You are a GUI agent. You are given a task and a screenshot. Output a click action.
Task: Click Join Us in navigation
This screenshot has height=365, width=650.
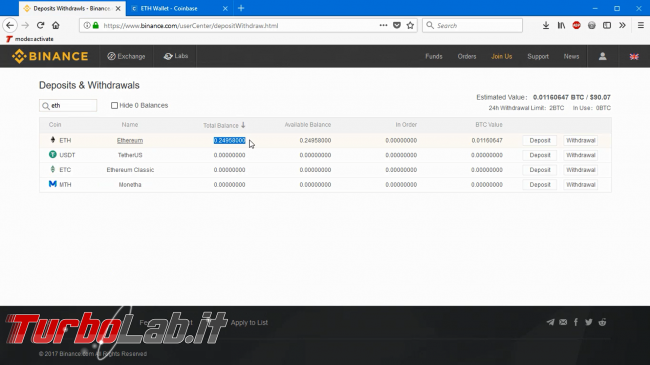(502, 56)
